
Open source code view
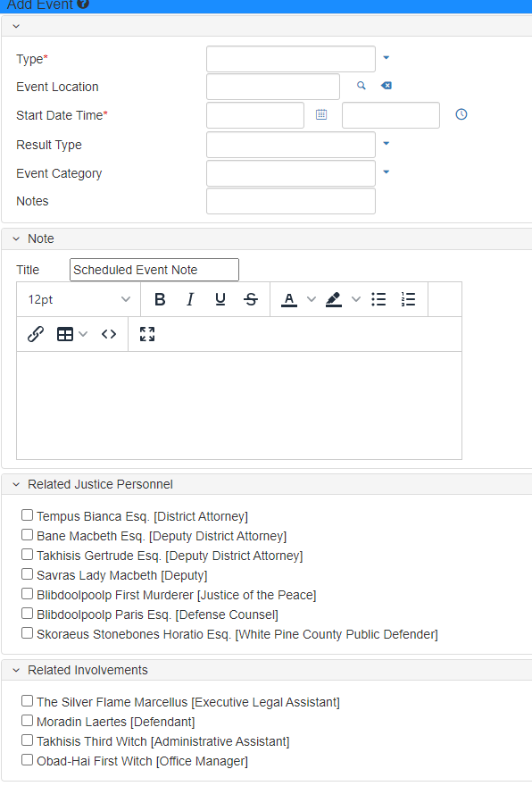click(x=109, y=334)
